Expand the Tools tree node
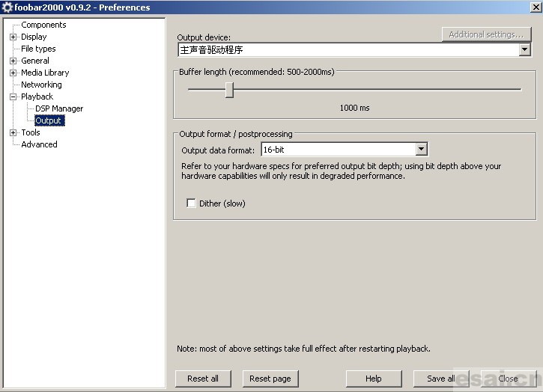This screenshot has height=392, width=543. click(13, 132)
